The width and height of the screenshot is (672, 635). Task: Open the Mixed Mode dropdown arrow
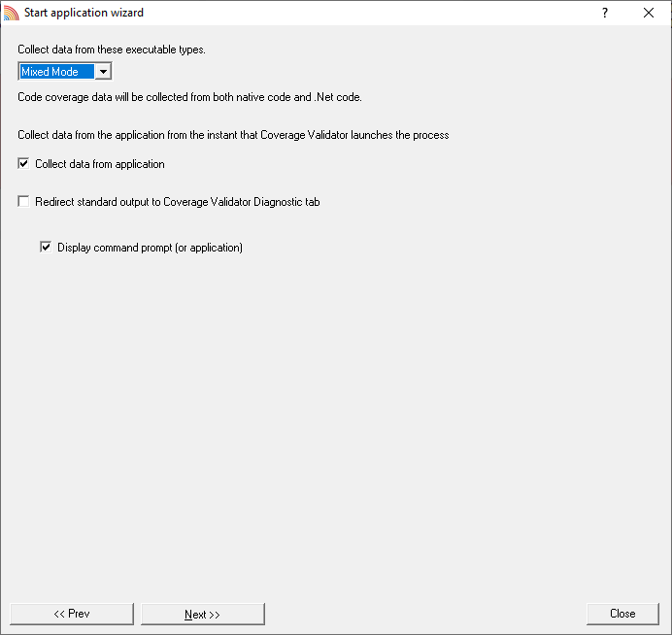[103, 72]
